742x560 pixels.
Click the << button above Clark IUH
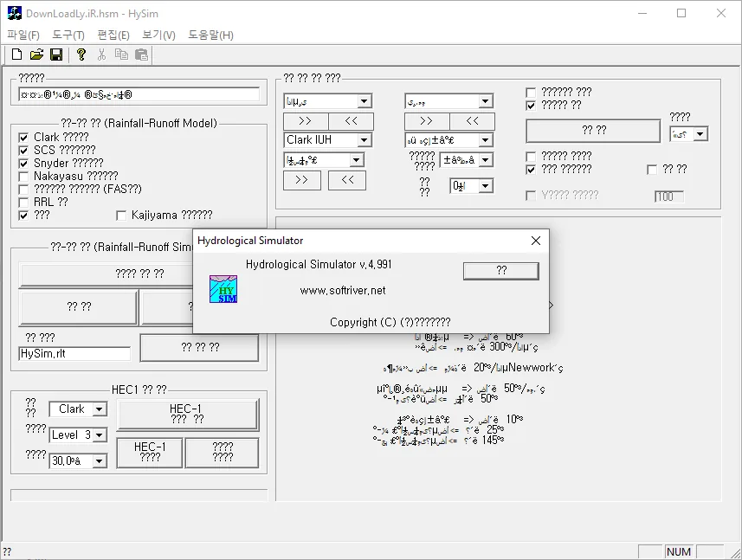pos(351,121)
